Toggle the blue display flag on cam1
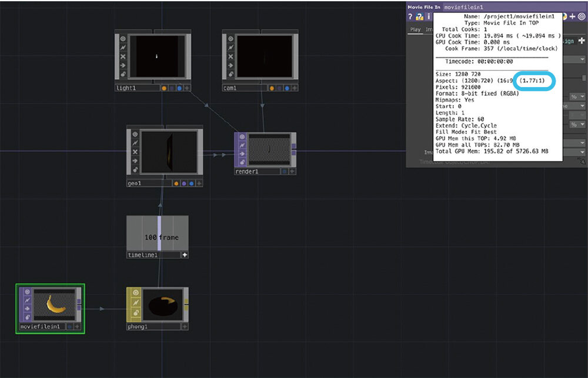The width and height of the screenshot is (588, 378). [286, 88]
